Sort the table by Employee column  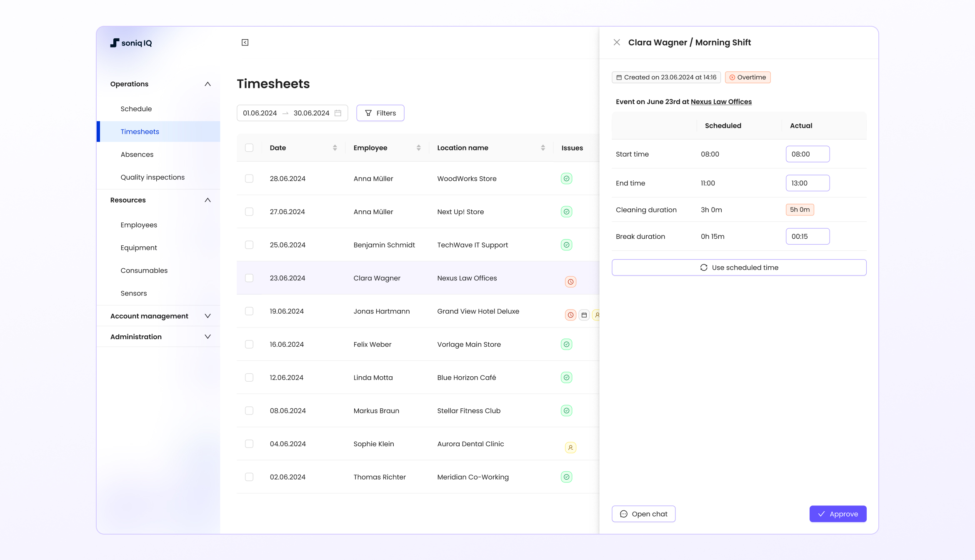click(419, 147)
